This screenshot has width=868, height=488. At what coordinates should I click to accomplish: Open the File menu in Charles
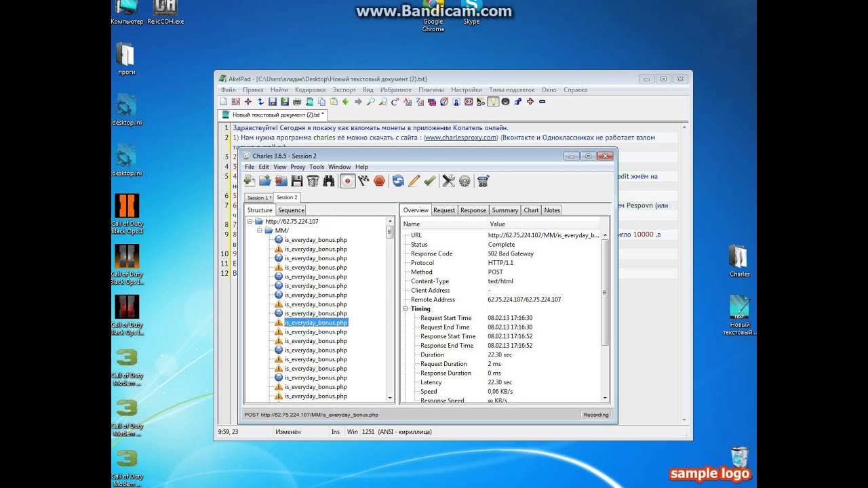tap(250, 167)
